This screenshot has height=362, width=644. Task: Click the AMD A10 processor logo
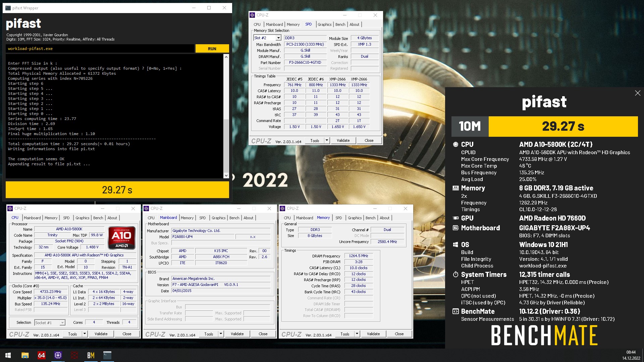click(121, 238)
